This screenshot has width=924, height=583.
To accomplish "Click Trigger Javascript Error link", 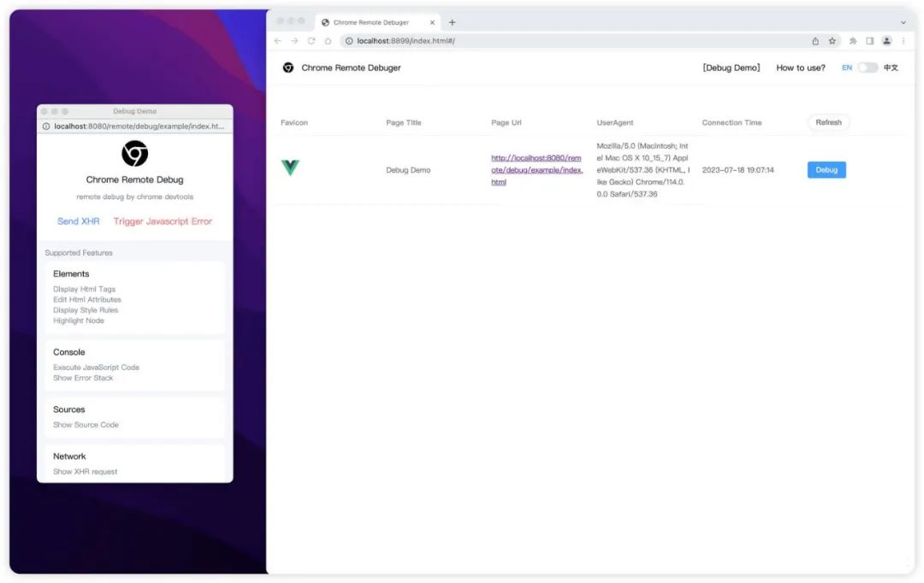I will [x=163, y=221].
